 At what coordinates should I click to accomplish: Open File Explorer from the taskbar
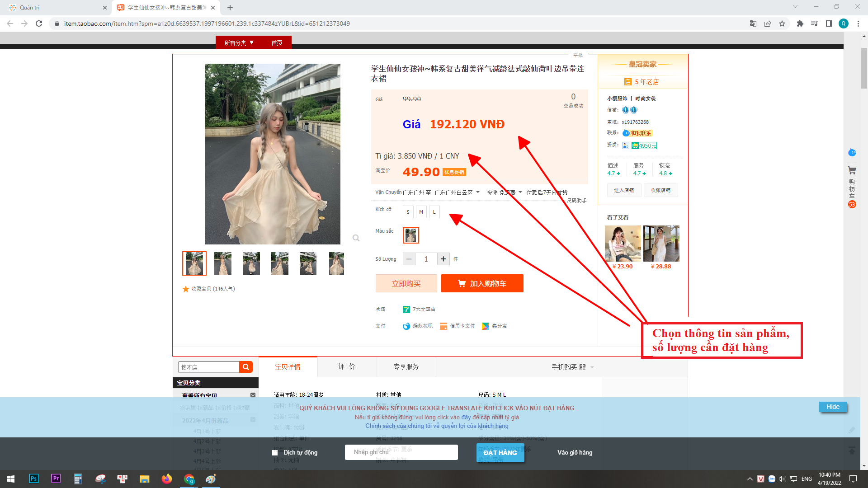pos(144,479)
